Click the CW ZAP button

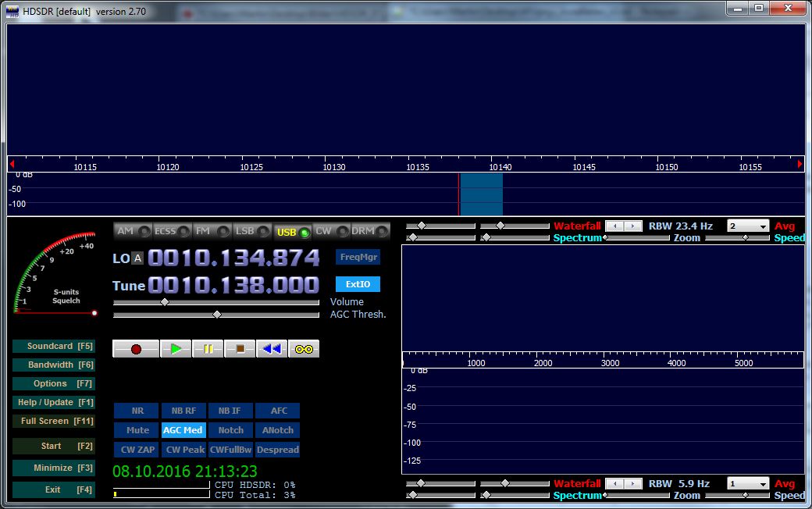[x=137, y=450]
